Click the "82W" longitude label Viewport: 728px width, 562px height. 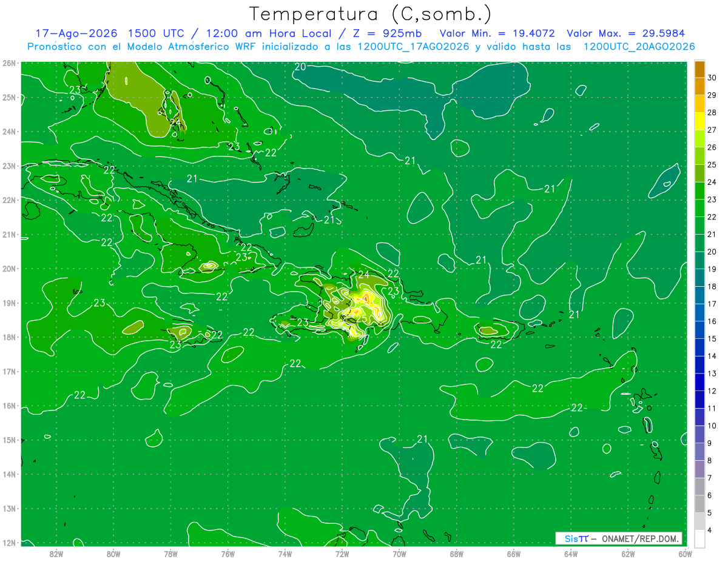click(x=56, y=554)
